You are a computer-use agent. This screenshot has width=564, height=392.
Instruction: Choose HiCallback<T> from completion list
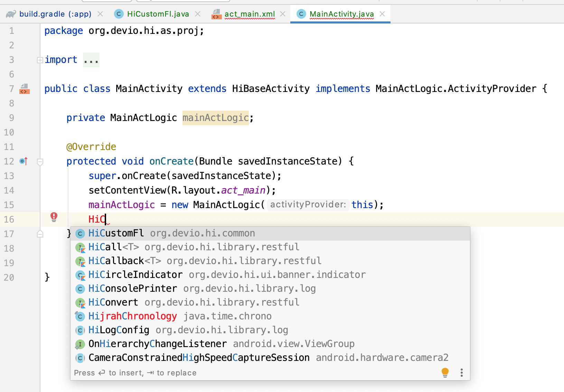tap(270, 261)
